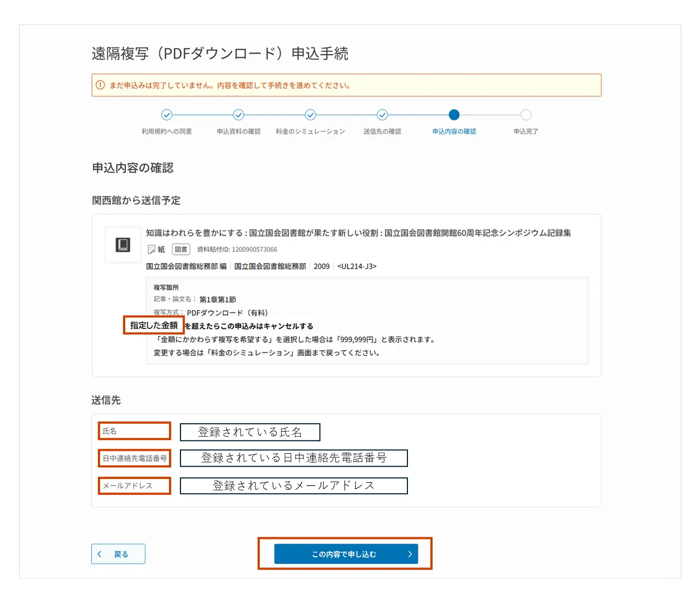Click the PDFダウンロード（有料） copy method value
The height and width of the screenshot is (602, 700).
(227, 313)
